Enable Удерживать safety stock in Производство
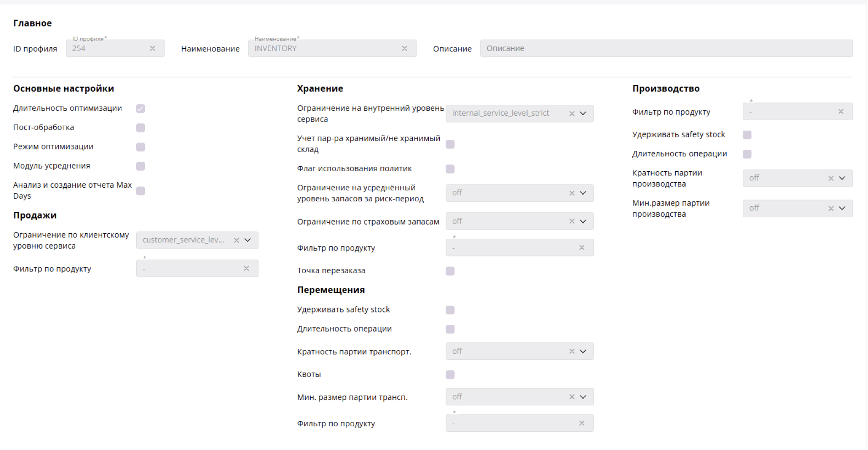 click(x=747, y=135)
